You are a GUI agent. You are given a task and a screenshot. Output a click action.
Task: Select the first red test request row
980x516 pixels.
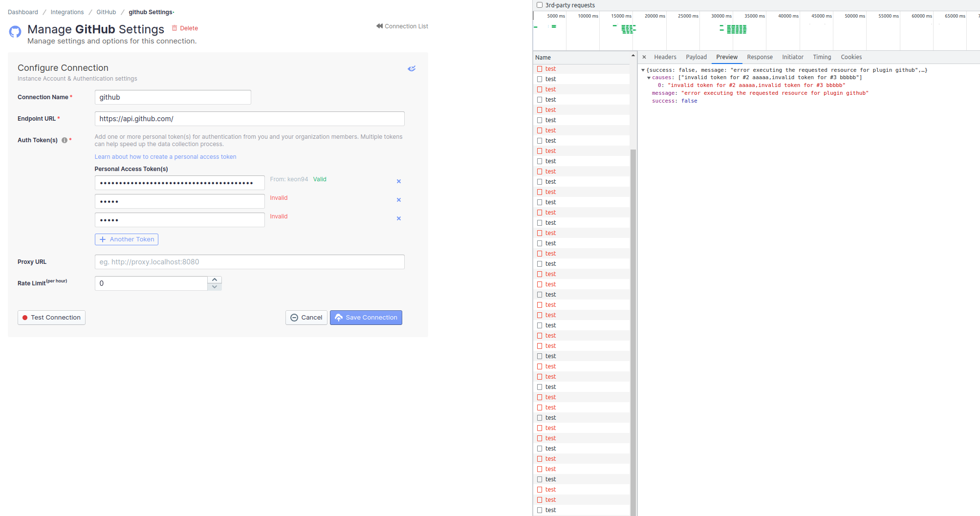pyautogui.click(x=582, y=69)
